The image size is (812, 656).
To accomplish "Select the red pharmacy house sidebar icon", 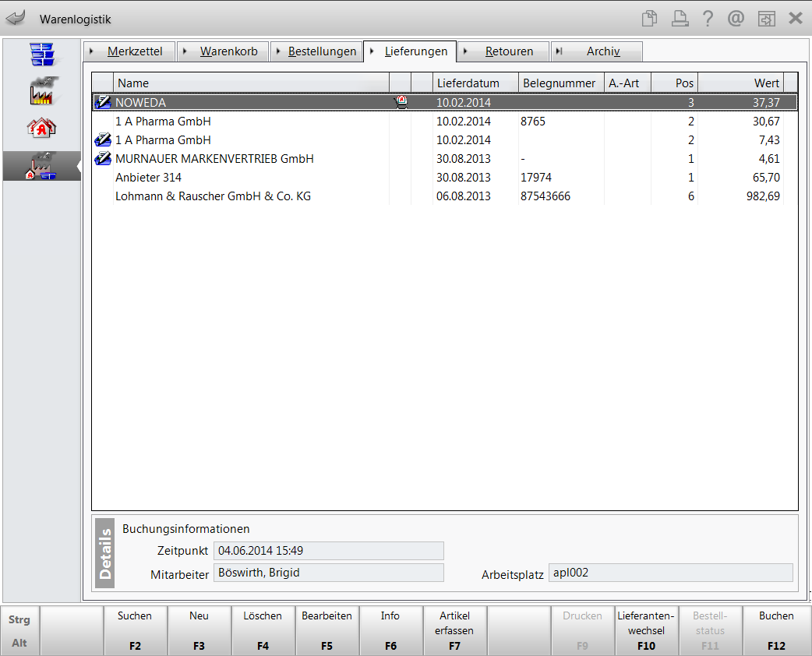I will tap(41, 127).
